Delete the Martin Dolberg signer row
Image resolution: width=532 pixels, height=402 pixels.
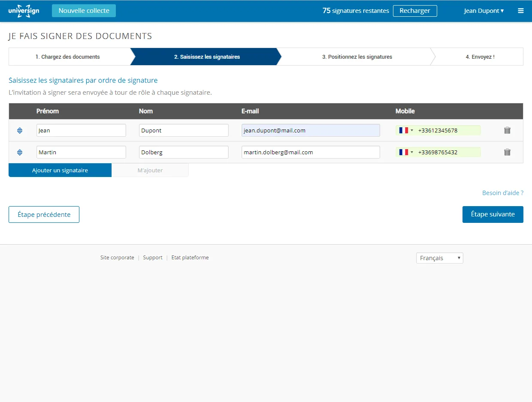[x=507, y=152]
